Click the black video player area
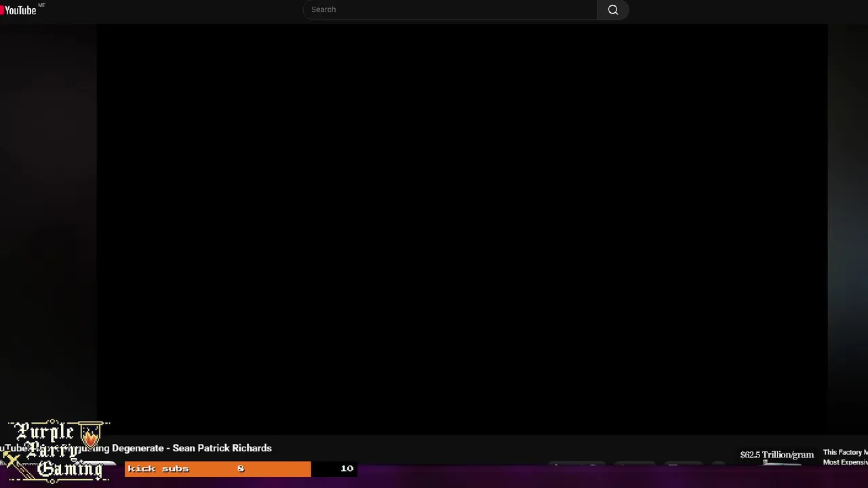The image size is (868, 488). (461, 229)
